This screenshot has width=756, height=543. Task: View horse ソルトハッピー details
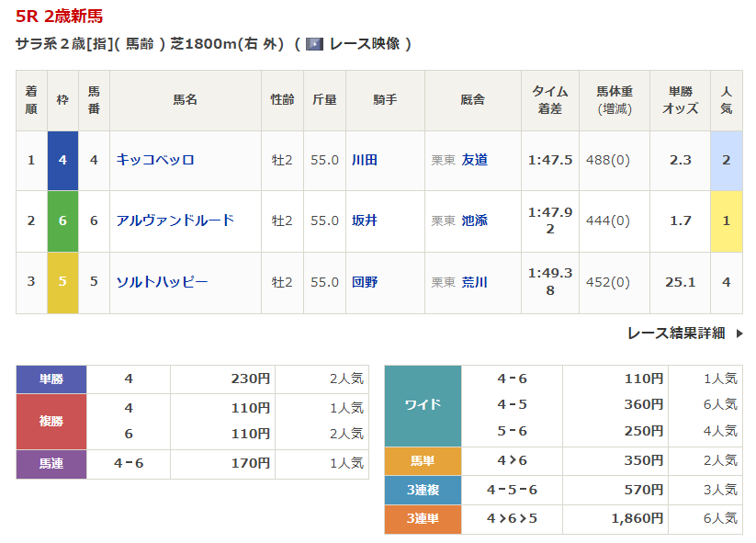point(162,282)
